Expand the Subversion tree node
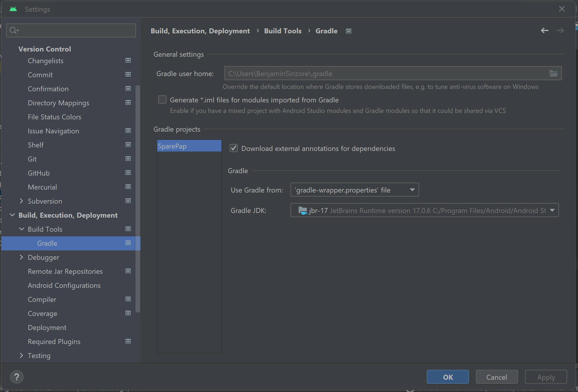The height and width of the screenshot is (392, 578). [x=21, y=201]
